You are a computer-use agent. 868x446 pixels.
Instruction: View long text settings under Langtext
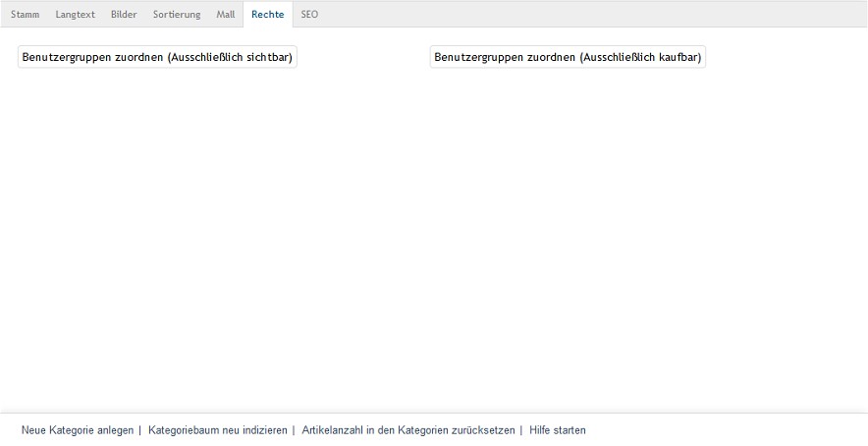[75, 15]
